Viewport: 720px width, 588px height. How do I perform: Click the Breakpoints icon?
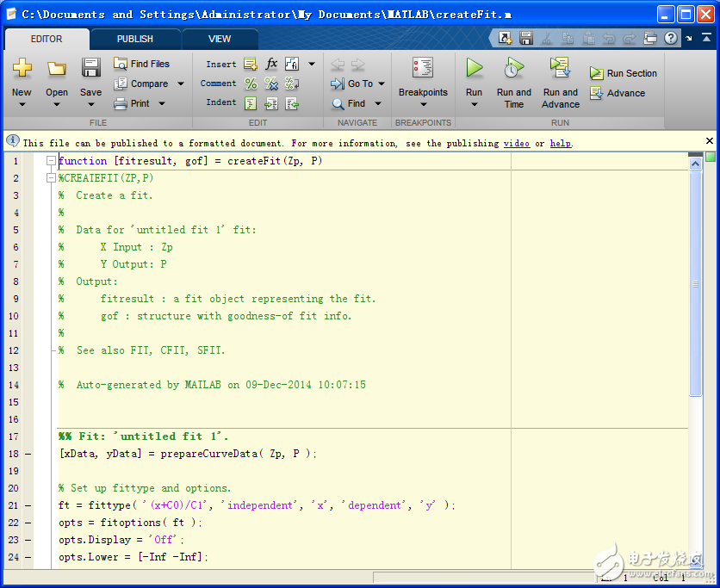[x=422, y=68]
